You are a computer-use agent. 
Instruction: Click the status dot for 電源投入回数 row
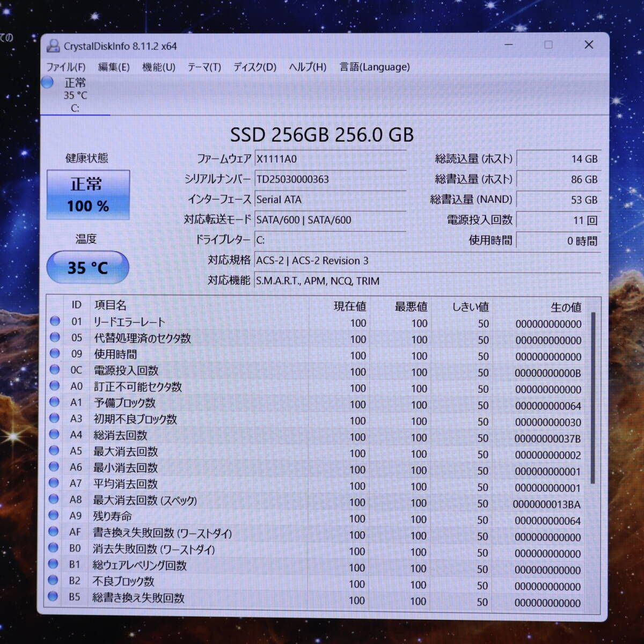(54, 369)
